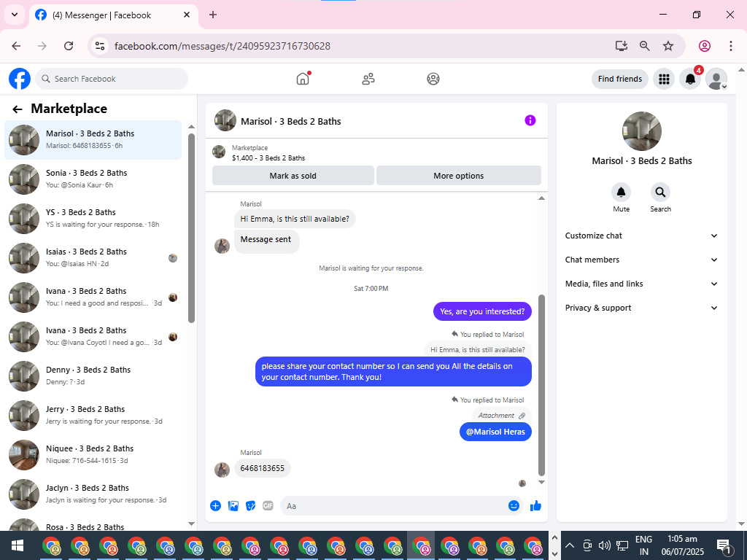
Task: Expand Media, files and links section
Action: pos(640,284)
